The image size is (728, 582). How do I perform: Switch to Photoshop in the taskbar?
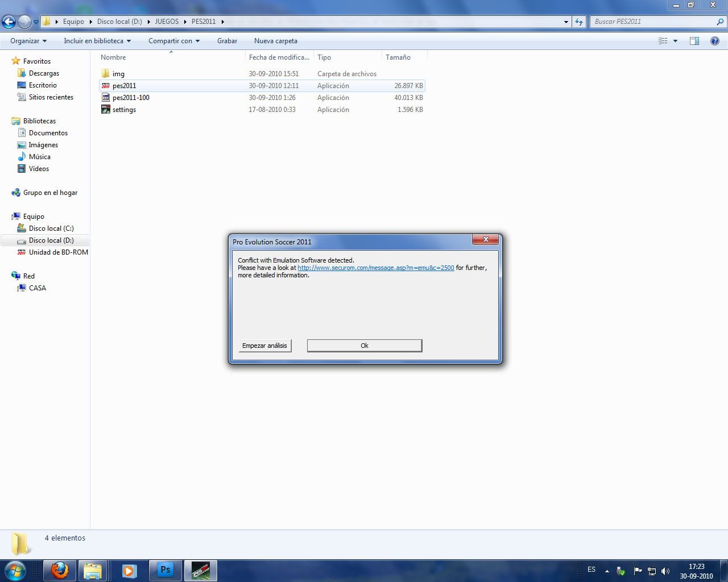click(x=166, y=570)
